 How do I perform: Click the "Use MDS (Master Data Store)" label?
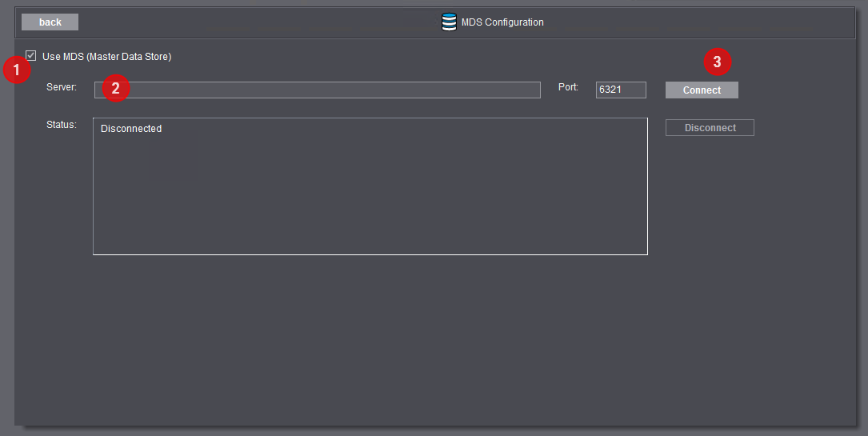[106, 57]
